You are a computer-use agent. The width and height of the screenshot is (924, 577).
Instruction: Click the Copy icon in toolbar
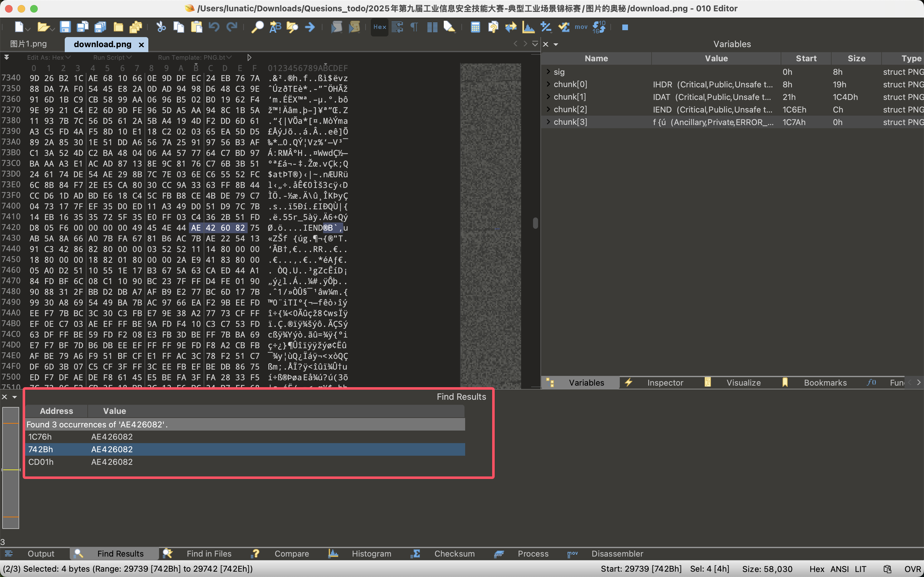click(179, 27)
